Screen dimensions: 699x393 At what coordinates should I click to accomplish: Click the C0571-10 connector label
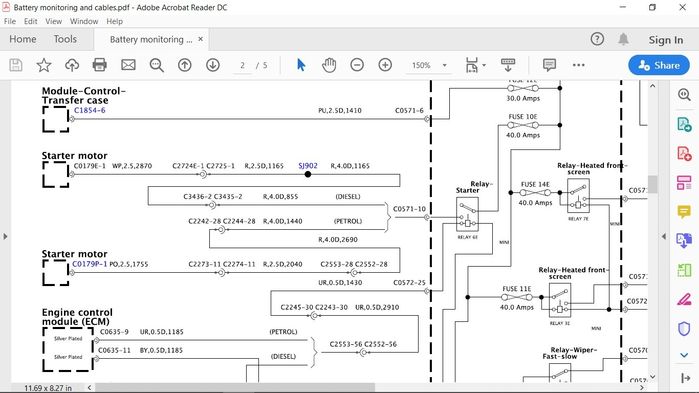[409, 209]
